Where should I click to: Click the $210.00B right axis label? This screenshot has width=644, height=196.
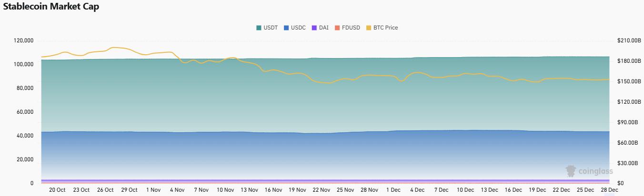(628, 40)
